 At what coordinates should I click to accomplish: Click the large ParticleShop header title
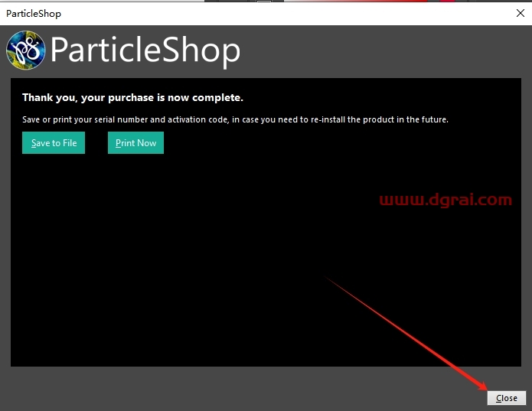[x=145, y=51]
